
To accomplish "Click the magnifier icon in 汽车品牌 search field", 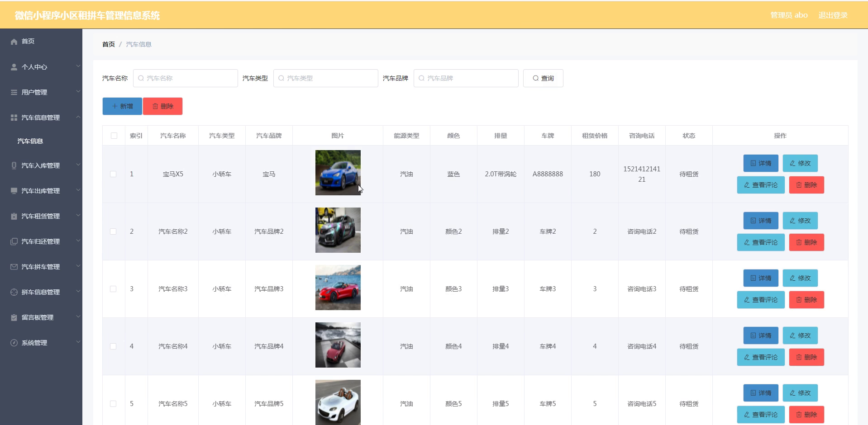I will (422, 78).
